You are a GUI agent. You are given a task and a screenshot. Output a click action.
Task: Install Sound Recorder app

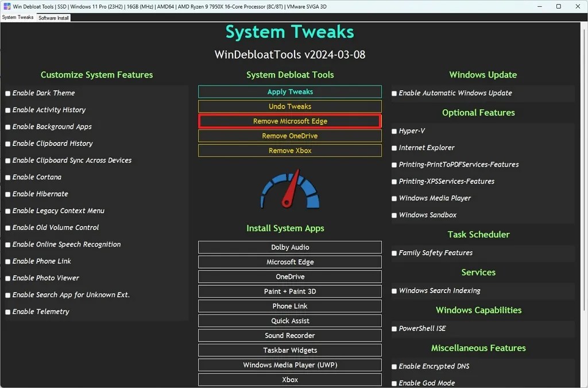point(290,336)
